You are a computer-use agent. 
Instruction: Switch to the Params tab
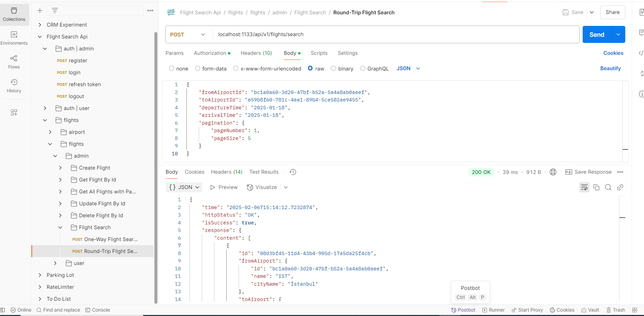click(174, 53)
